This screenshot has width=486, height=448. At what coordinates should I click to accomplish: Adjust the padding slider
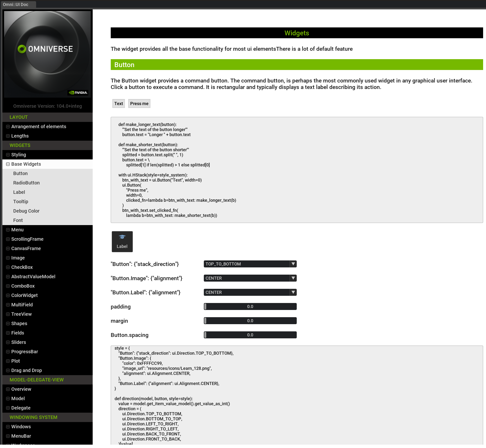click(250, 306)
